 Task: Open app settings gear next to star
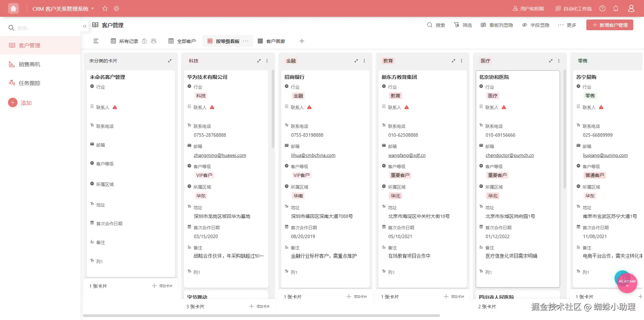(x=116, y=8)
